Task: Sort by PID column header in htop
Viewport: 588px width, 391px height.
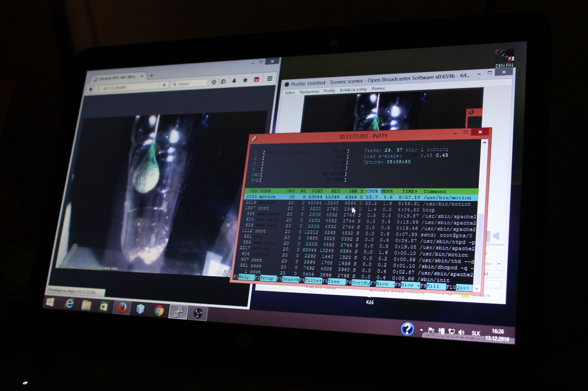Action: (254, 191)
